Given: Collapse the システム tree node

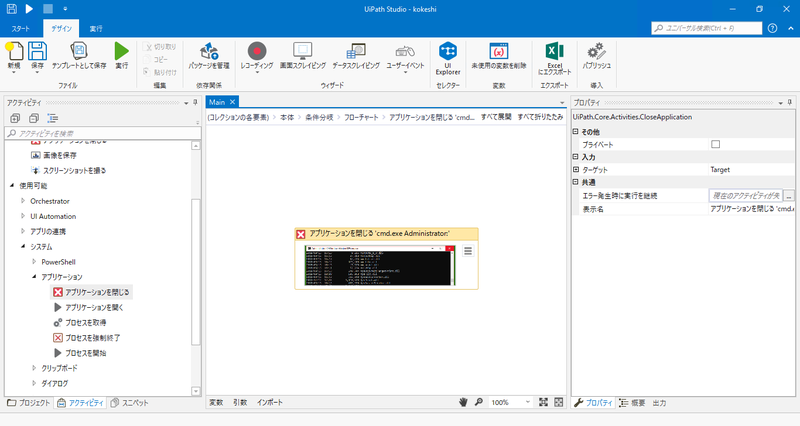Looking at the screenshot, I should [23, 246].
